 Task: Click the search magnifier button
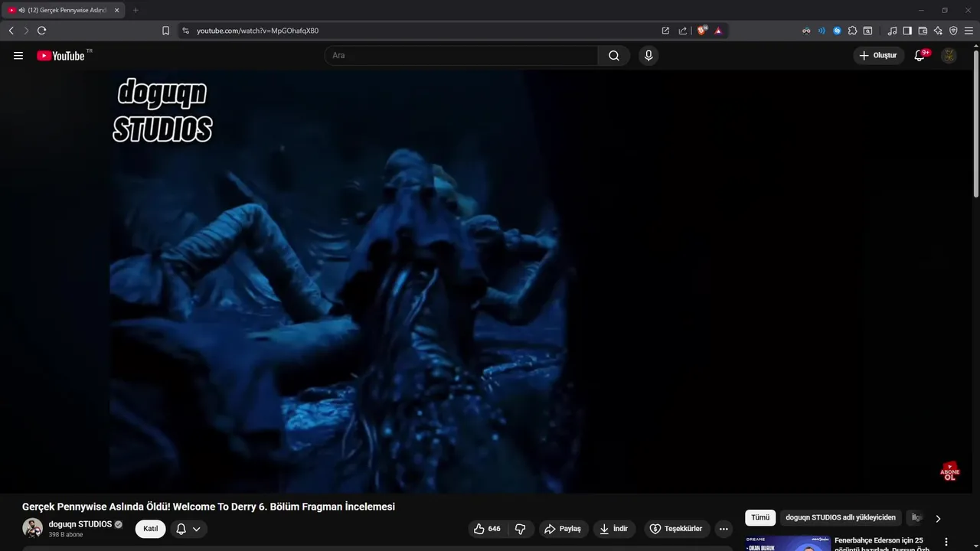(x=614, y=56)
